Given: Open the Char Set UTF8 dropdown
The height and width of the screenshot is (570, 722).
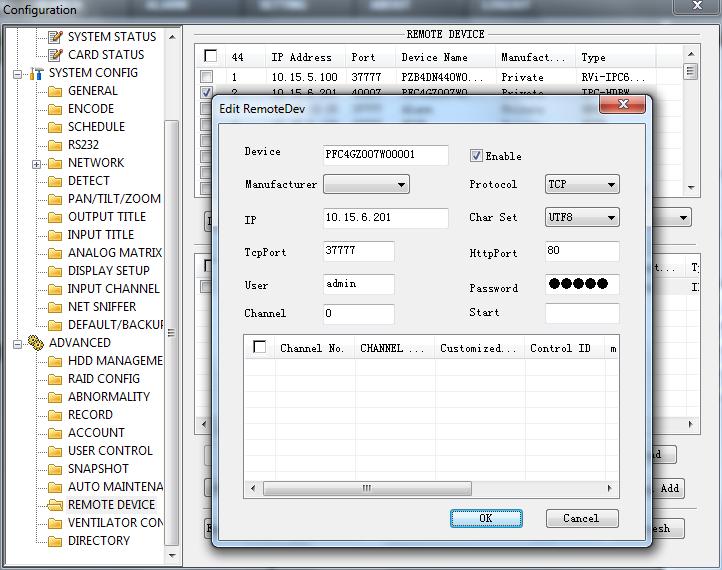Looking at the screenshot, I should click(x=582, y=217).
